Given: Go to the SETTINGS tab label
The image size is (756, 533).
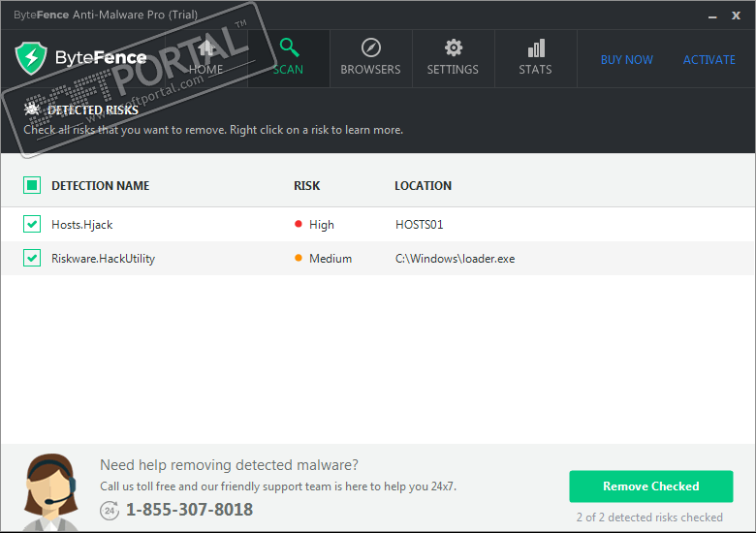Looking at the screenshot, I should [x=453, y=70].
